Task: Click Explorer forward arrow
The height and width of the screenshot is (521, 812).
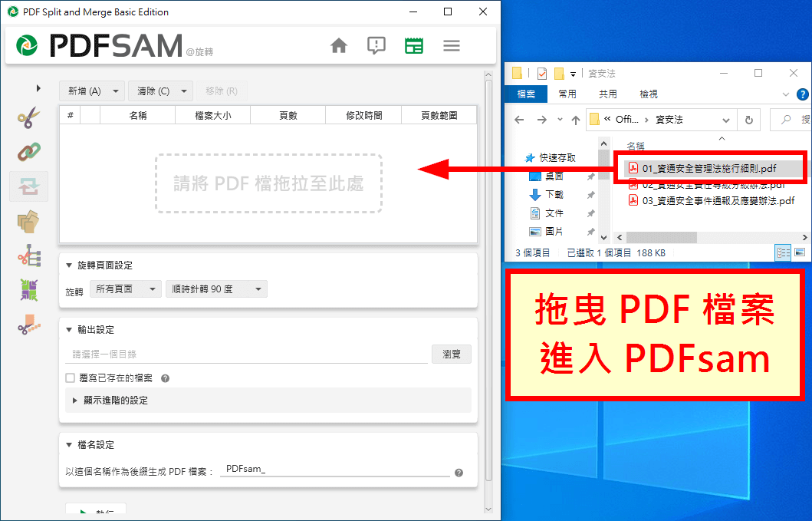Action: click(x=541, y=120)
